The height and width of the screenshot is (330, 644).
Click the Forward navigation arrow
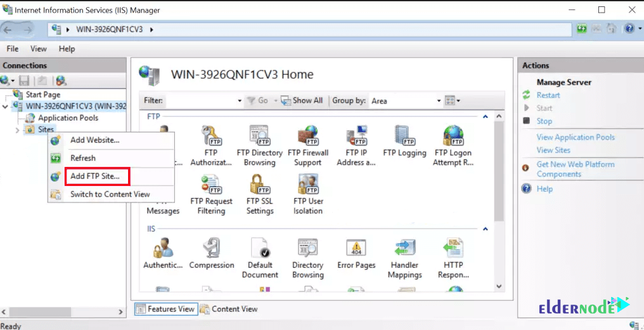click(27, 30)
